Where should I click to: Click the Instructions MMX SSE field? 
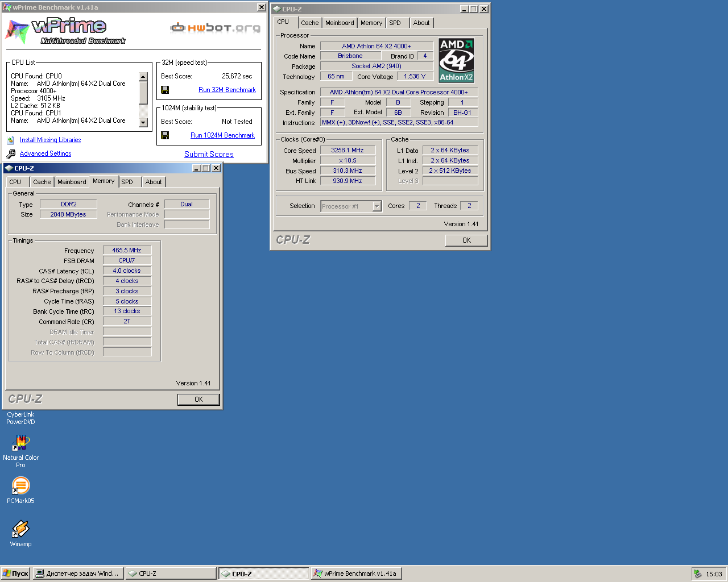399,123
